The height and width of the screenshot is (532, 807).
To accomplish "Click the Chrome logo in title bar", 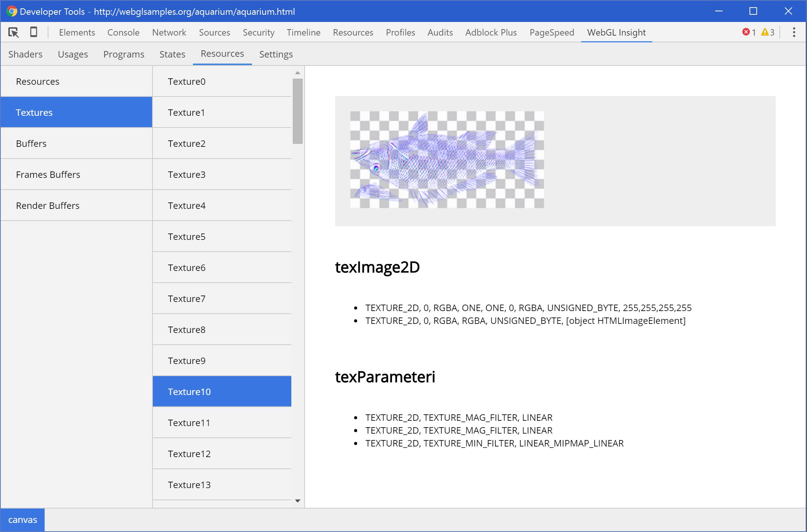I will point(12,11).
